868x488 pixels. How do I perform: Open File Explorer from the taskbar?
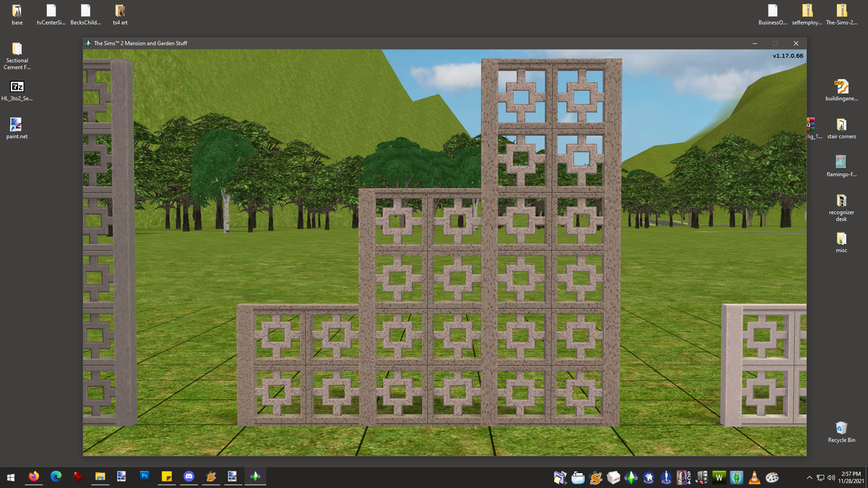tap(100, 476)
